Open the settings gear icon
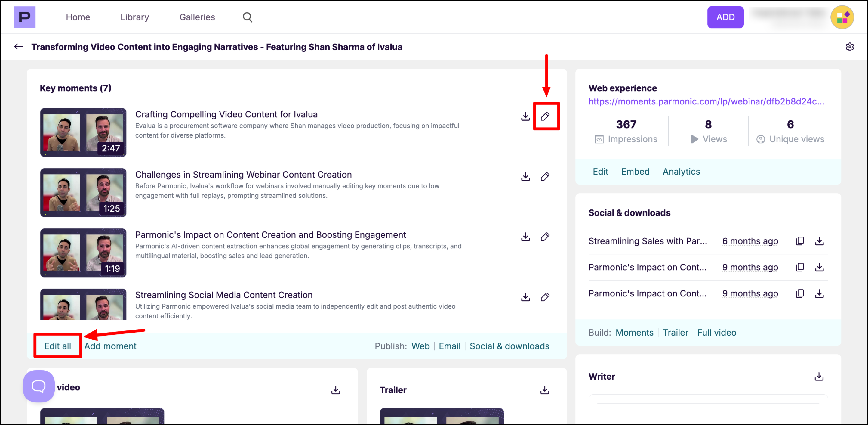The width and height of the screenshot is (868, 425). click(849, 47)
